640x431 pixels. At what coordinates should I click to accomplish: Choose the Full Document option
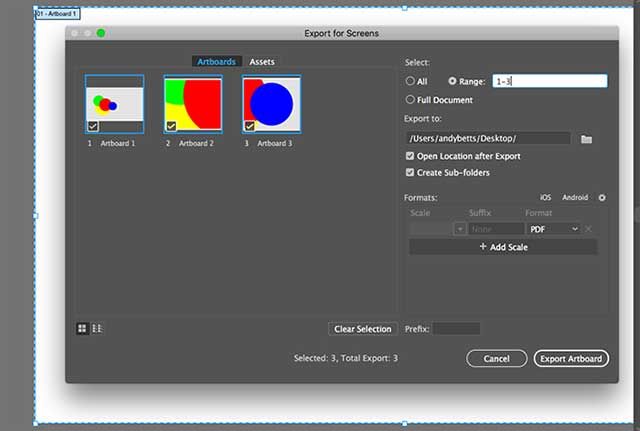411,100
